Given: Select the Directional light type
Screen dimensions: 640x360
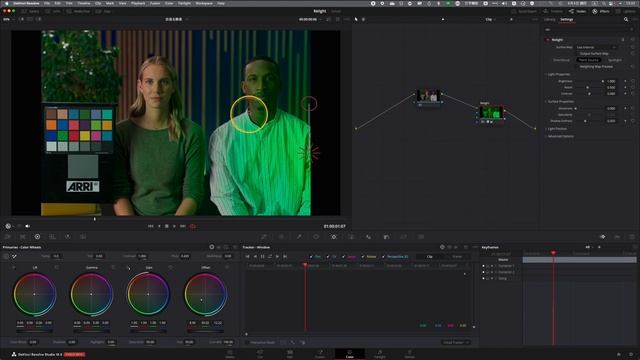Looking at the screenshot, I should (x=561, y=60).
